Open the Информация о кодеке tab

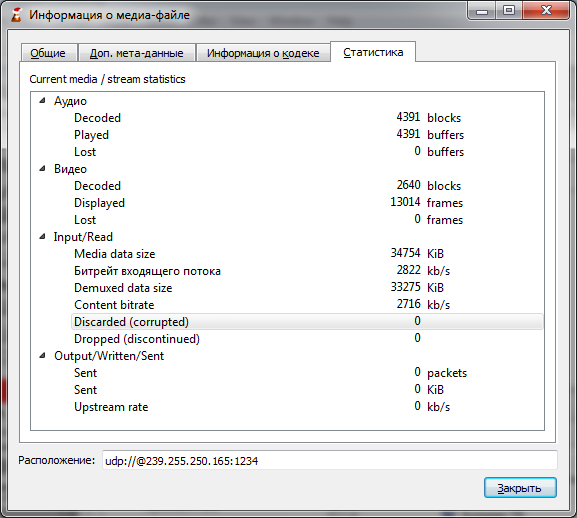click(263, 53)
